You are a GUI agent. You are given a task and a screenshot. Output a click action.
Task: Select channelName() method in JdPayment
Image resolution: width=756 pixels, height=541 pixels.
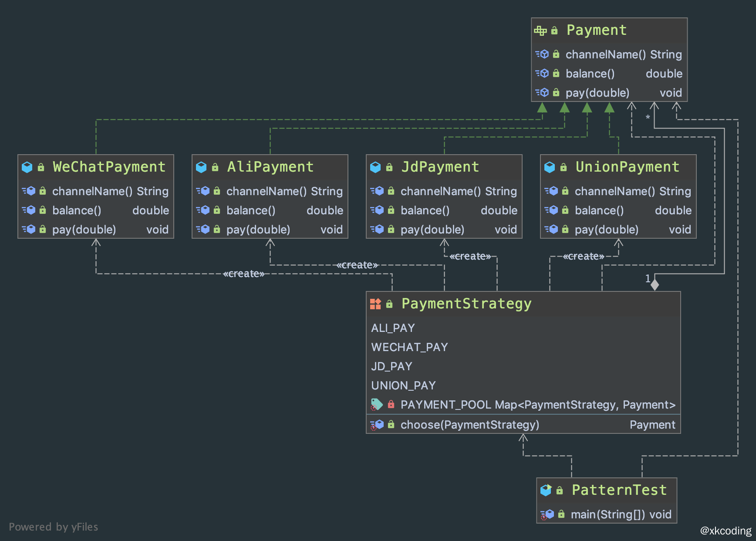click(440, 191)
